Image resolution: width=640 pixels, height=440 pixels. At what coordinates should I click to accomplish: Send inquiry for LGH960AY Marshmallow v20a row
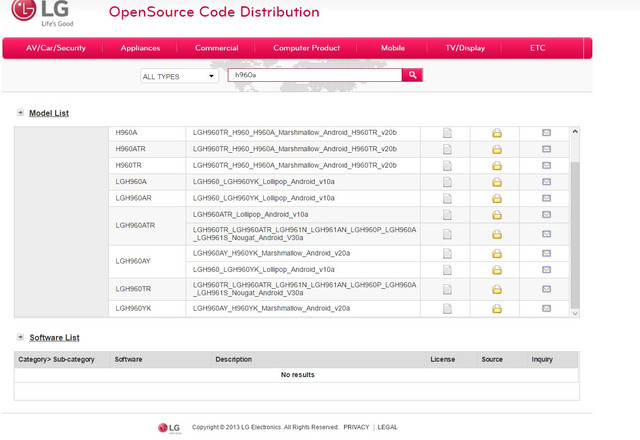tap(547, 253)
